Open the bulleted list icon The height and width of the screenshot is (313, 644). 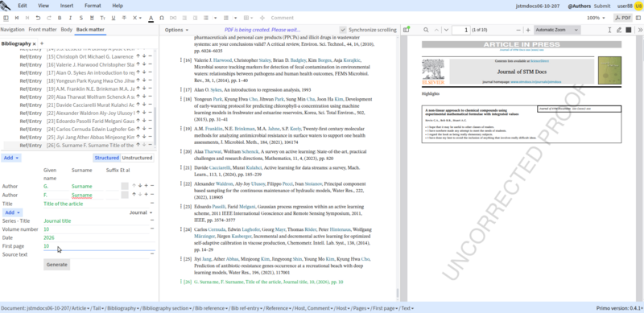tap(206, 18)
